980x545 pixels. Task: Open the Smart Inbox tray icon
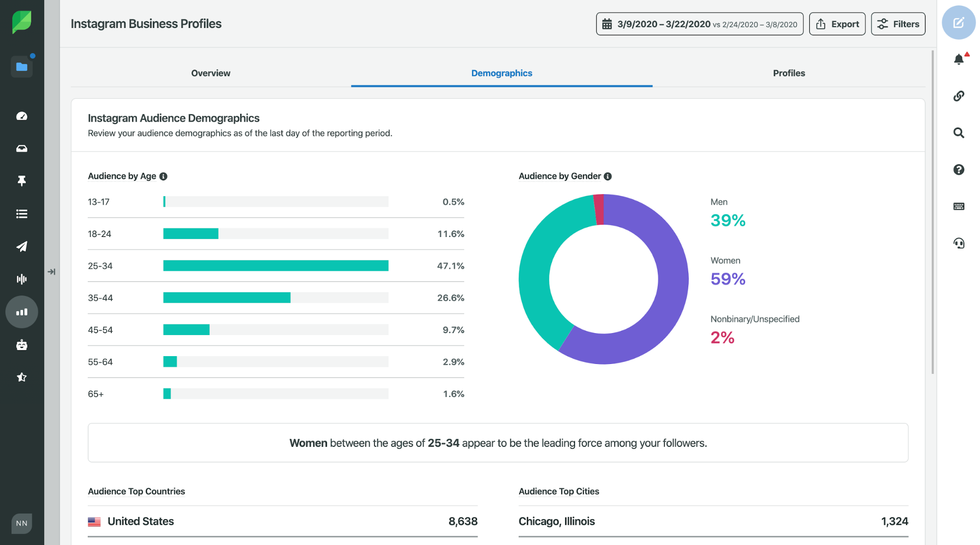tap(22, 149)
